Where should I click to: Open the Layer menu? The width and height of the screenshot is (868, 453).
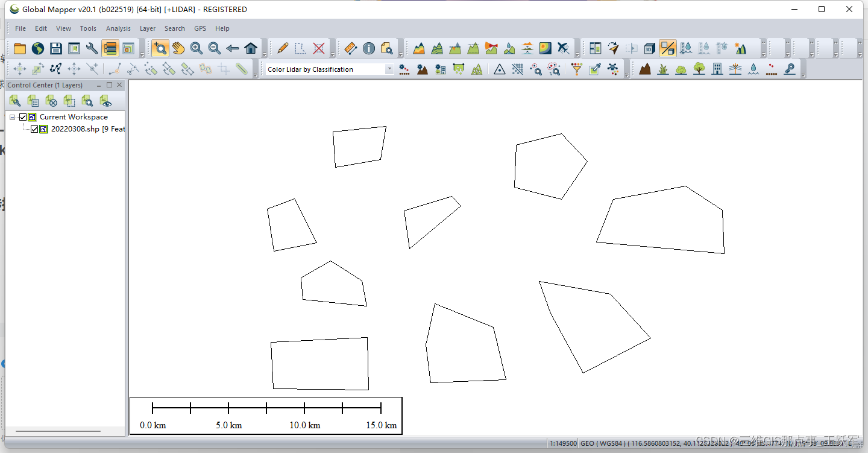pyautogui.click(x=148, y=28)
